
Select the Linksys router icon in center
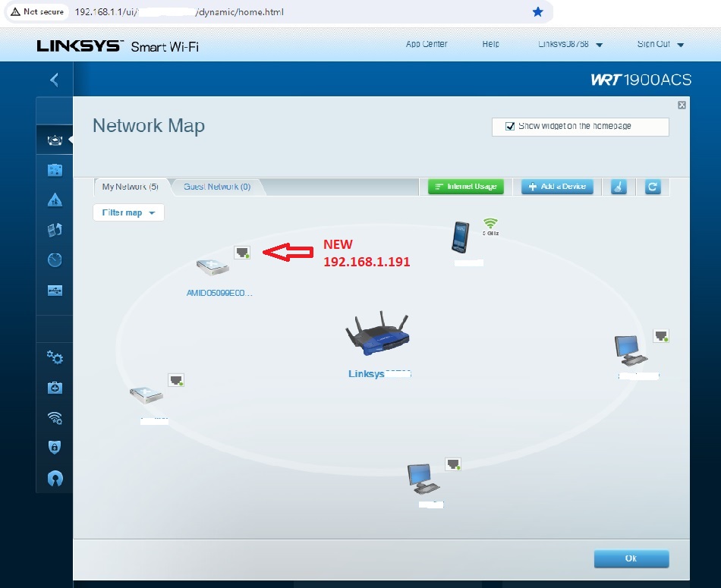(x=377, y=335)
